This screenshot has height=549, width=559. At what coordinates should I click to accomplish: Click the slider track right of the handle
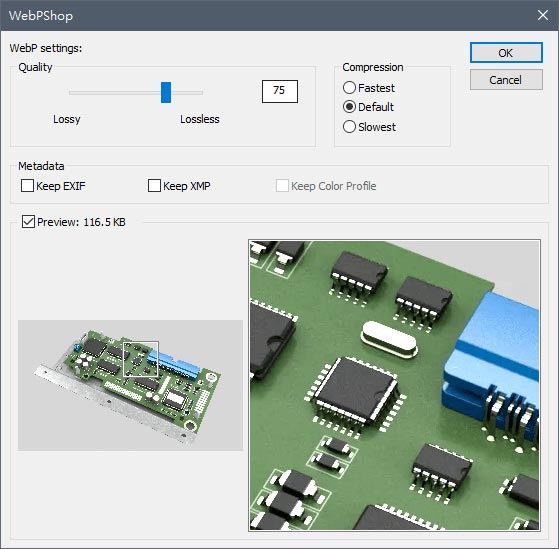(187, 93)
